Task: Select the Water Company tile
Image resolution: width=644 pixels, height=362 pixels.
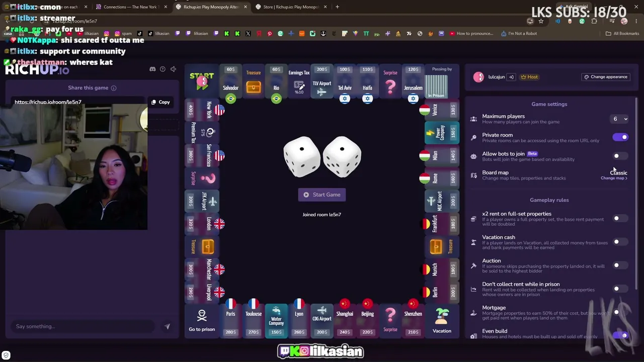Action: point(276,320)
